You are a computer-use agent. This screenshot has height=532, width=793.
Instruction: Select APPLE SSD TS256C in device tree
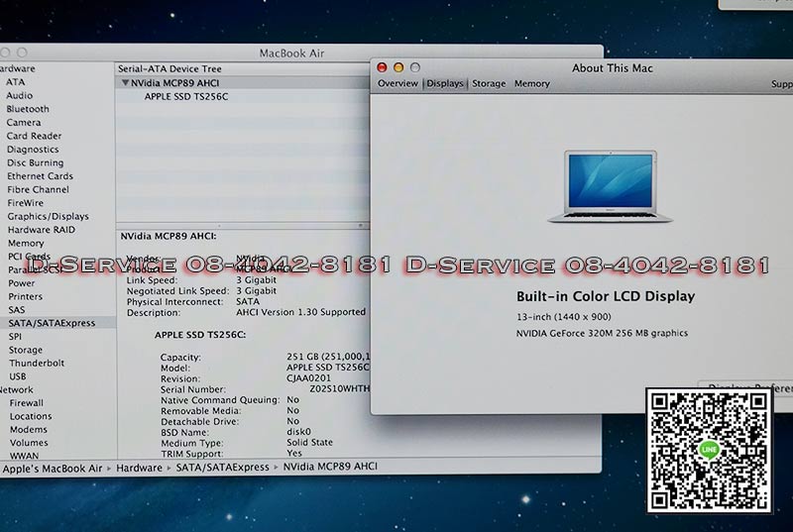tap(186, 96)
